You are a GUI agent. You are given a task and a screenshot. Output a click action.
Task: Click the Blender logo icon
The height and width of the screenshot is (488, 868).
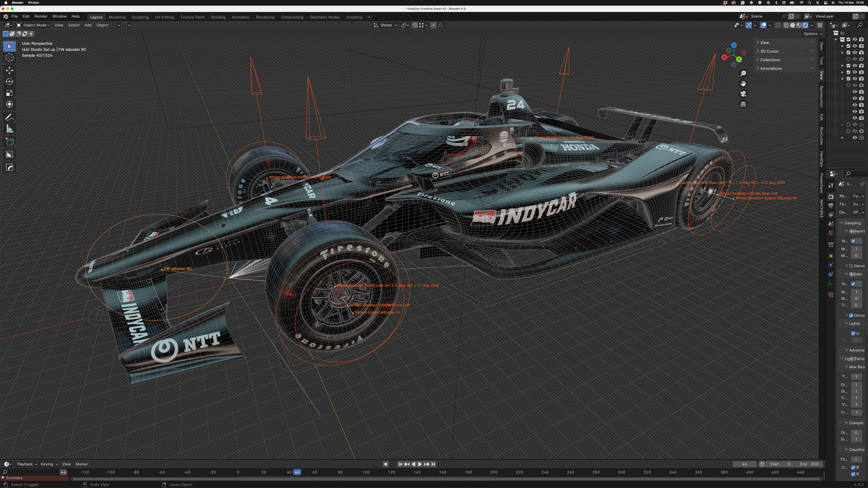(x=5, y=16)
